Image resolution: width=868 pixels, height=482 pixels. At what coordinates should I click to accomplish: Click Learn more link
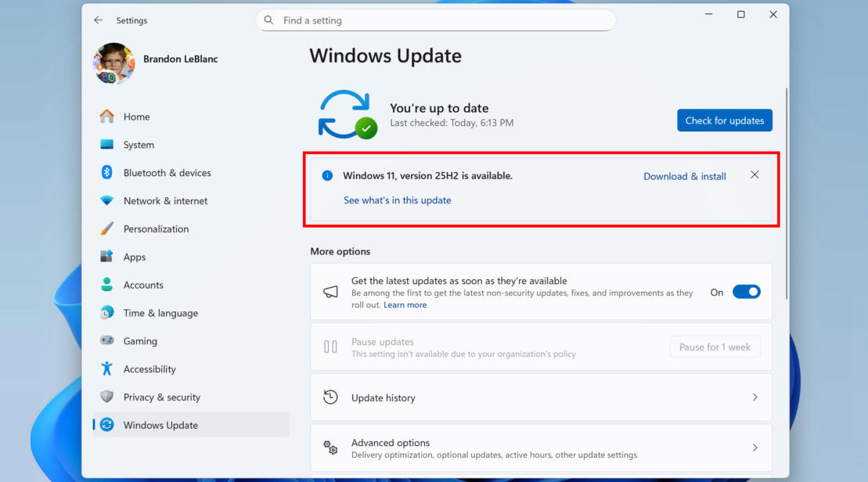(x=405, y=305)
